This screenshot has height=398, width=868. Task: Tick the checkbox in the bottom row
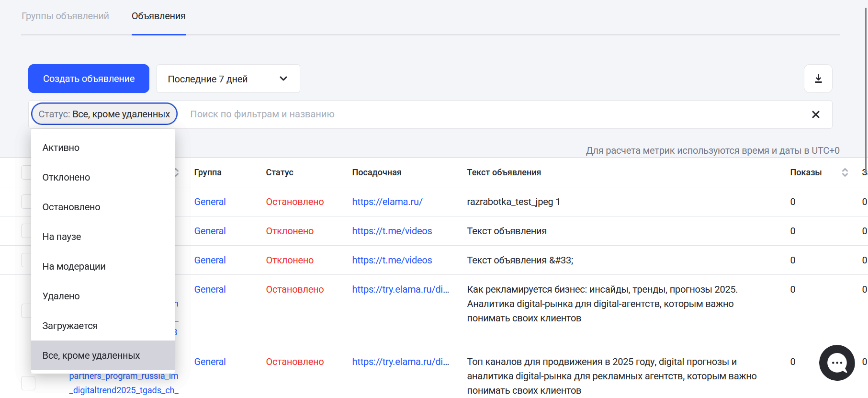click(28, 383)
